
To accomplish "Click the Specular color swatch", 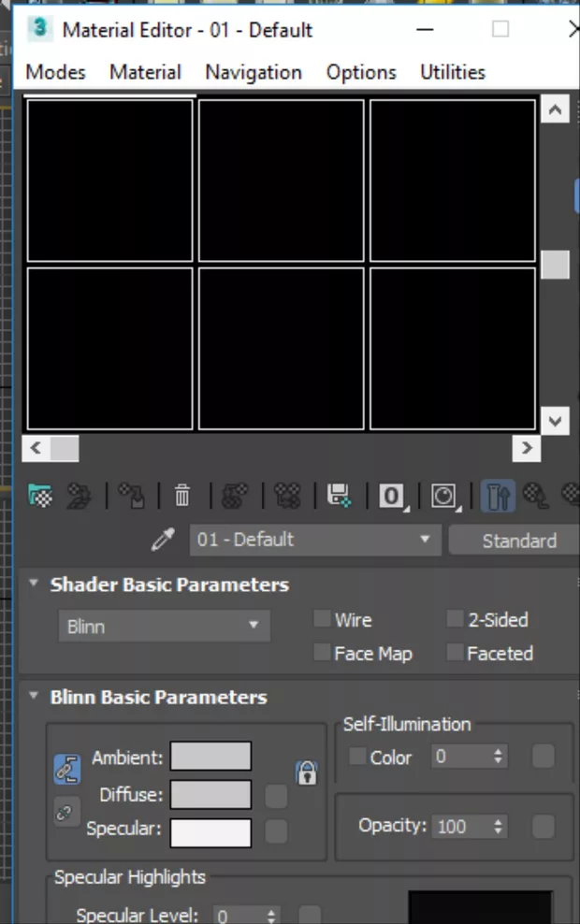I will (210, 832).
